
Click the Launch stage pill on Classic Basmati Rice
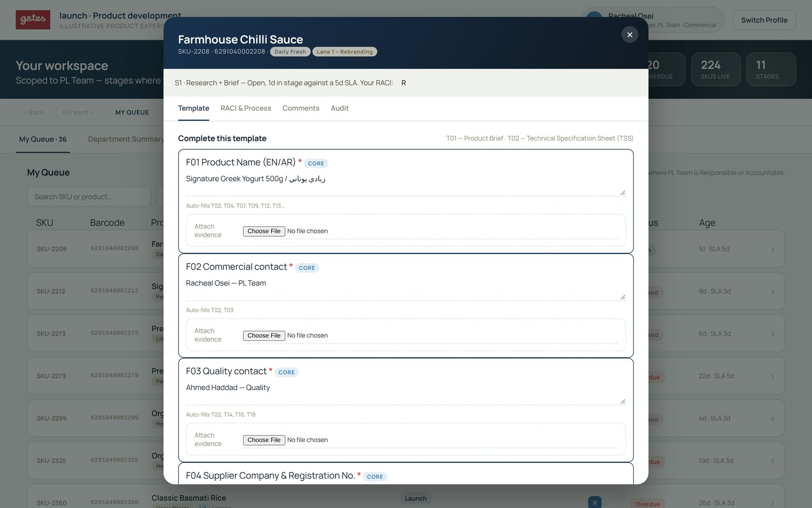coord(416,499)
